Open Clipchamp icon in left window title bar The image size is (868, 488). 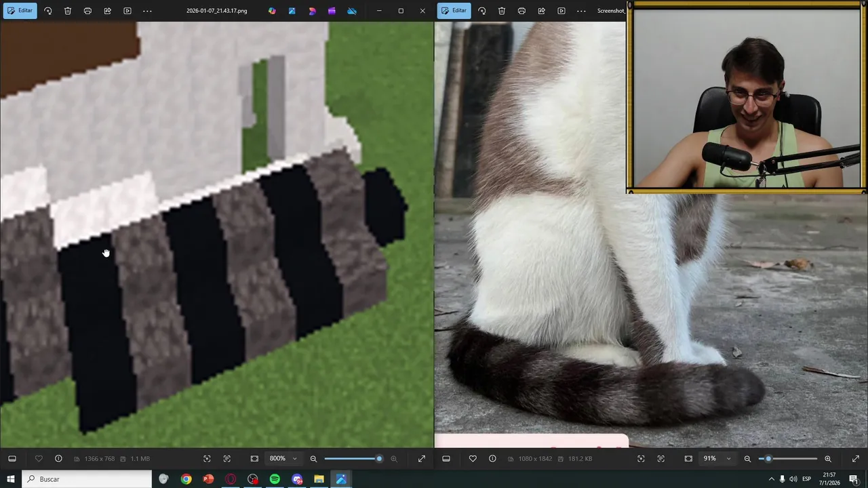pos(332,11)
